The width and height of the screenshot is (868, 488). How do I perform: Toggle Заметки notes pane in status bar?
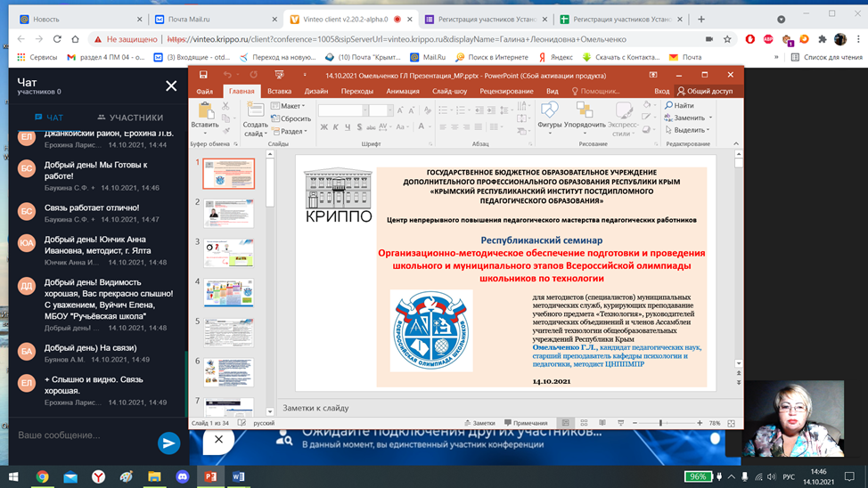point(479,423)
